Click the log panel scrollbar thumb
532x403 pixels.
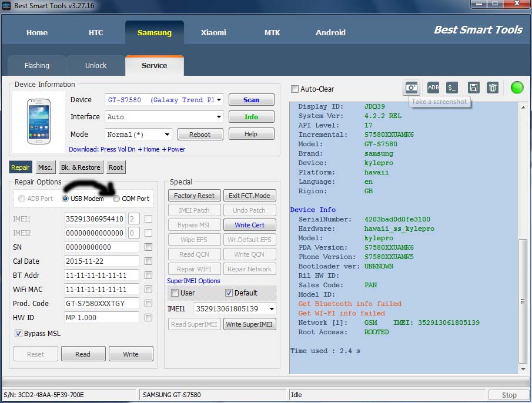click(x=523, y=301)
